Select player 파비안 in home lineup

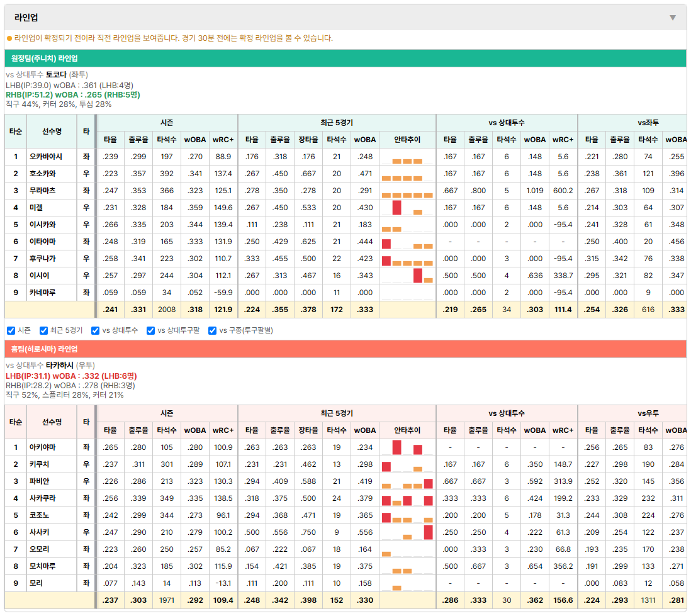pyautogui.click(x=39, y=481)
